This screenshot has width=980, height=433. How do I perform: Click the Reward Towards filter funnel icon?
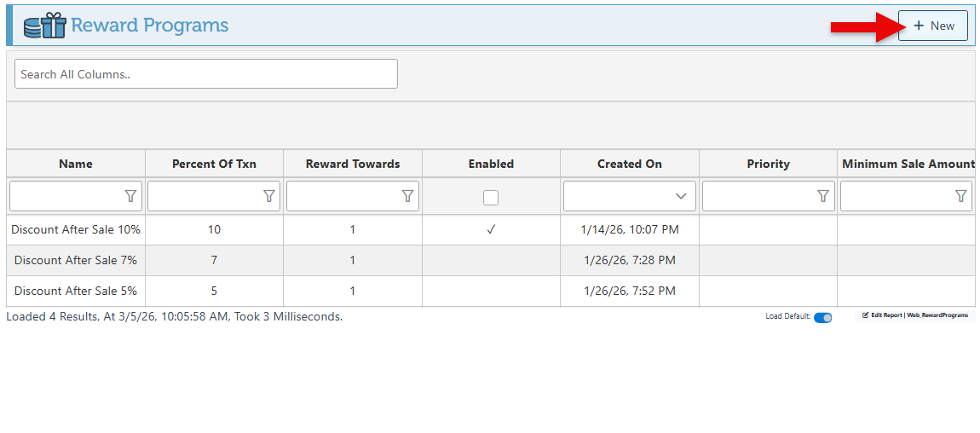pyautogui.click(x=407, y=196)
